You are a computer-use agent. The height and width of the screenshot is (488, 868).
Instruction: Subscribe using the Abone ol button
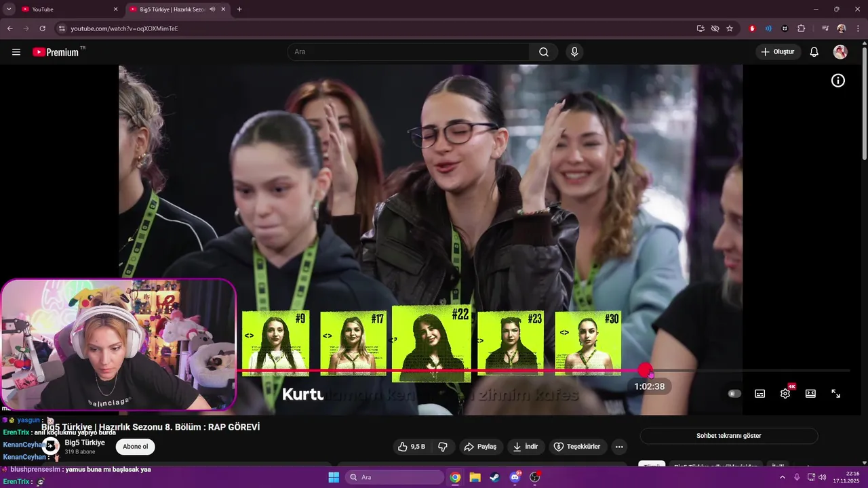(x=135, y=447)
